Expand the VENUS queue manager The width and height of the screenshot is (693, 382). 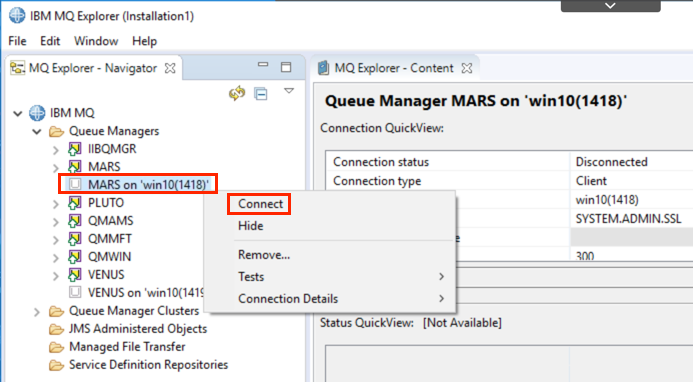click(x=56, y=275)
